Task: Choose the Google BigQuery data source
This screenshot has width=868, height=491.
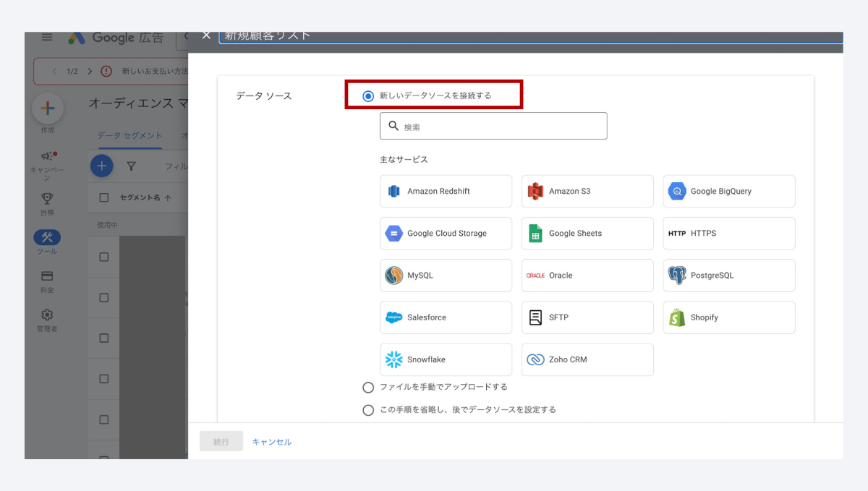Action: pos(729,192)
